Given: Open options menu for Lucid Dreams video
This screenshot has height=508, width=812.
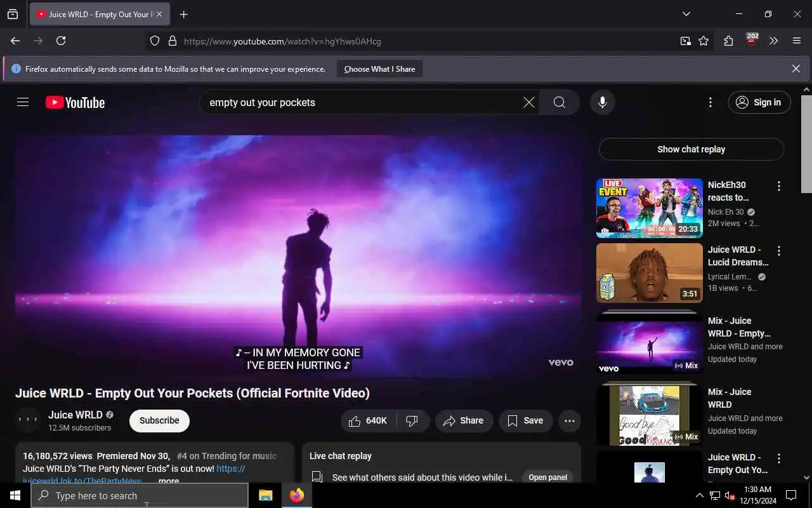Looking at the screenshot, I should coord(779,251).
